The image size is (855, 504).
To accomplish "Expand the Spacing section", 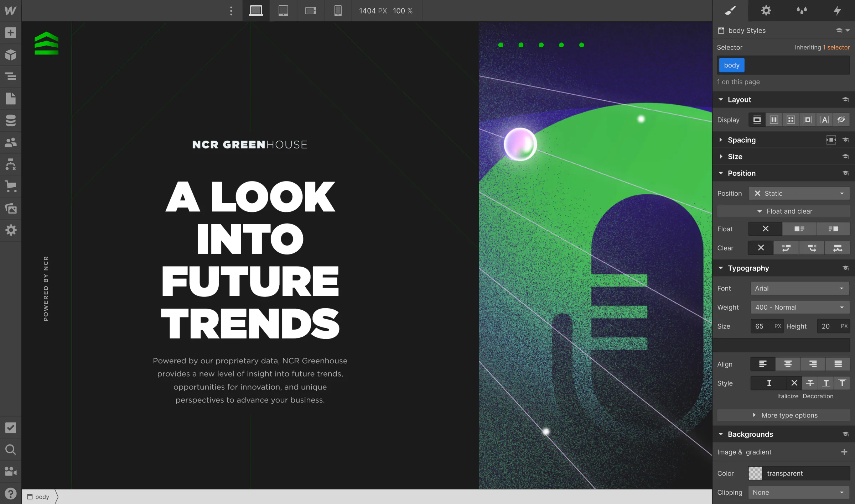I will pyautogui.click(x=742, y=140).
